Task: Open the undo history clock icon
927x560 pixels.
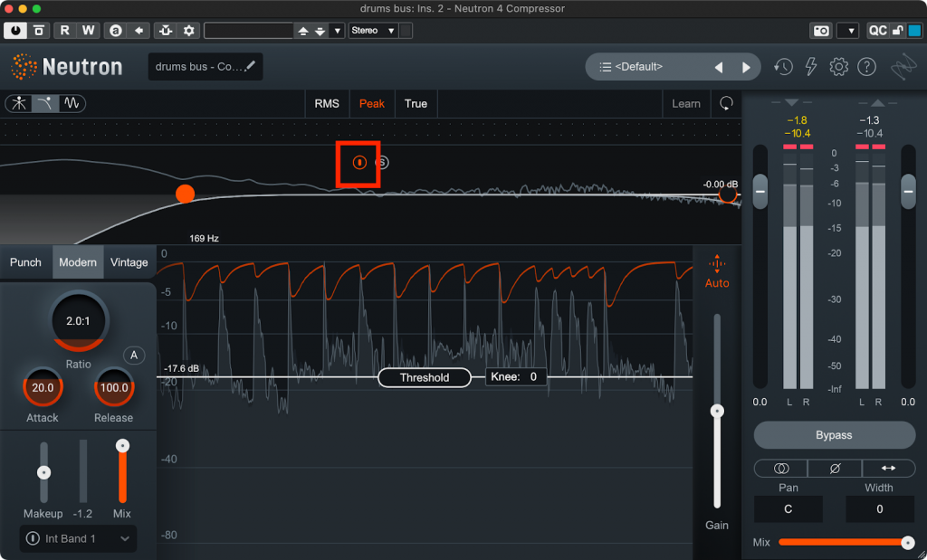Action: (783, 67)
